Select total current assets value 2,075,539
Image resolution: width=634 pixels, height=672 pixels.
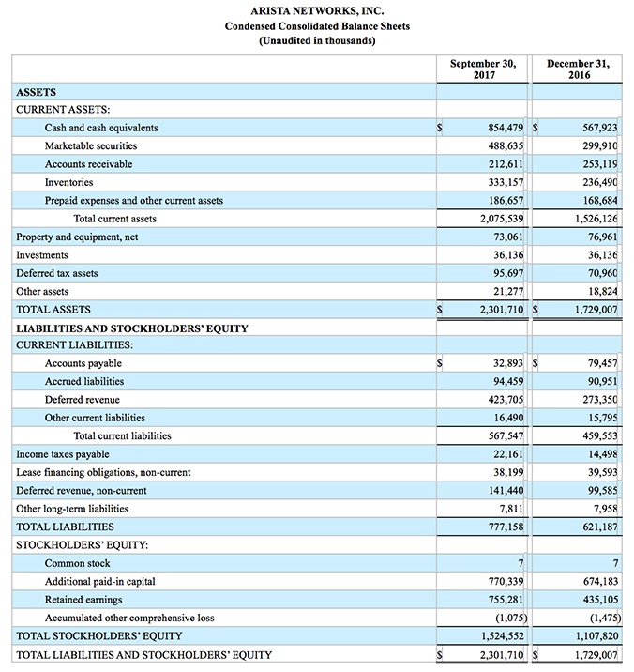(502, 219)
